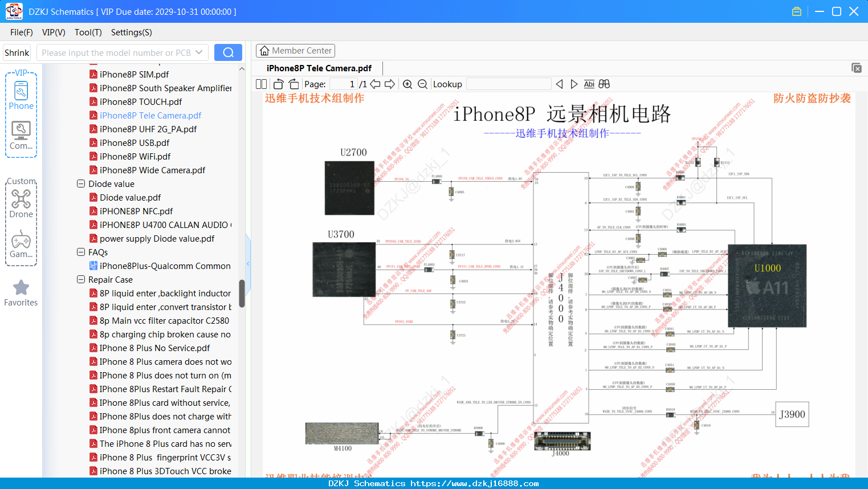Open model number dropdown arrow

(199, 52)
